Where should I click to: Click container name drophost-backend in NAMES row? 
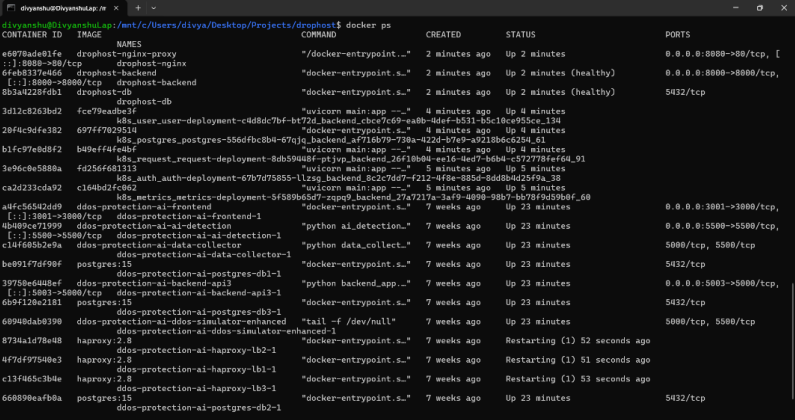[x=157, y=82]
